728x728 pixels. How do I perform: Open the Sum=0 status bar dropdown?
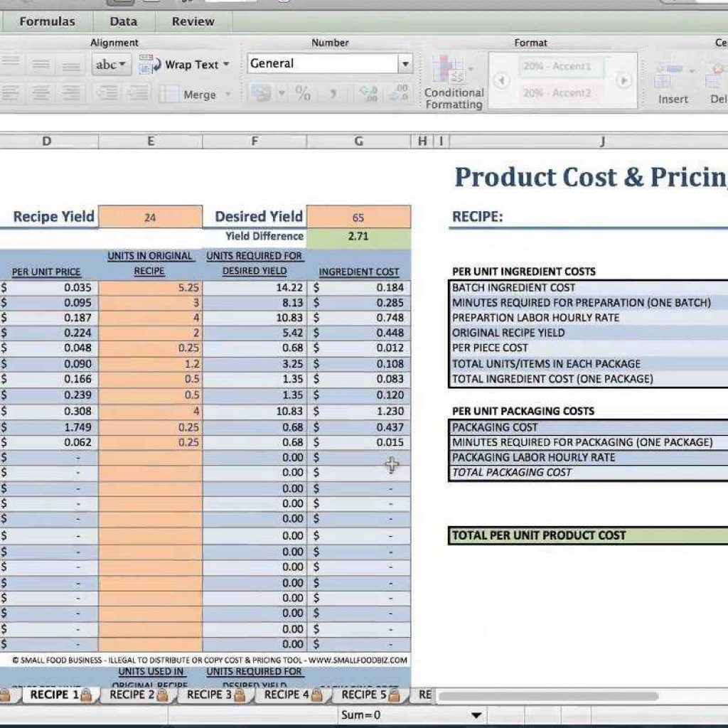tap(476, 715)
